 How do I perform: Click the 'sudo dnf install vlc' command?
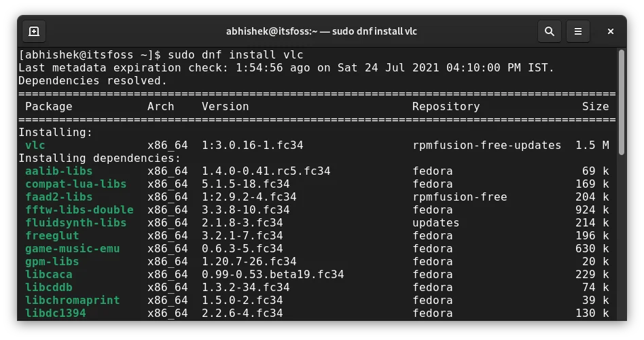236,54
